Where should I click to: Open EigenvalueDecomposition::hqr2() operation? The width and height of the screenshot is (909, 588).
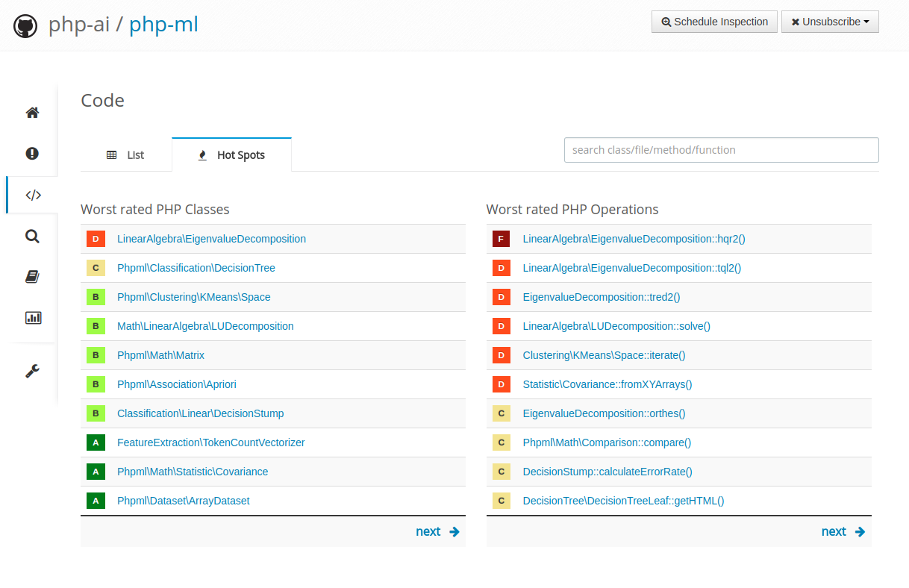[x=634, y=239]
